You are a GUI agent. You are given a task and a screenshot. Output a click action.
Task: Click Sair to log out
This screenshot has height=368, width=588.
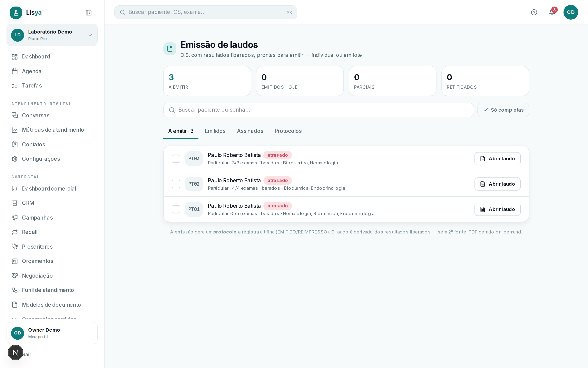27,354
